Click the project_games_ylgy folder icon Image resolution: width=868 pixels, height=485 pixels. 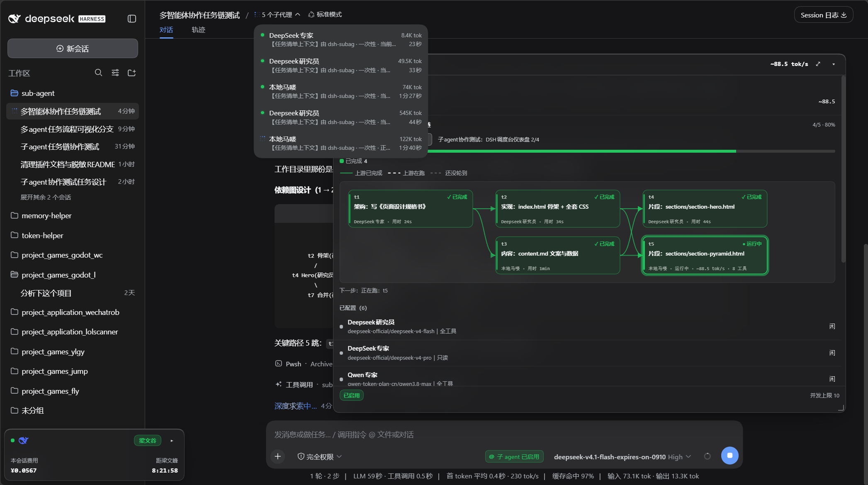15,351
